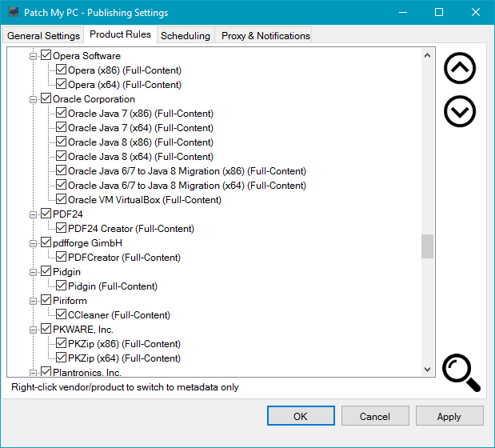Maximize the Publishing Settings window
The height and width of the screenshot is (448, 495).
pyautogui.click(x=439, y=12)
